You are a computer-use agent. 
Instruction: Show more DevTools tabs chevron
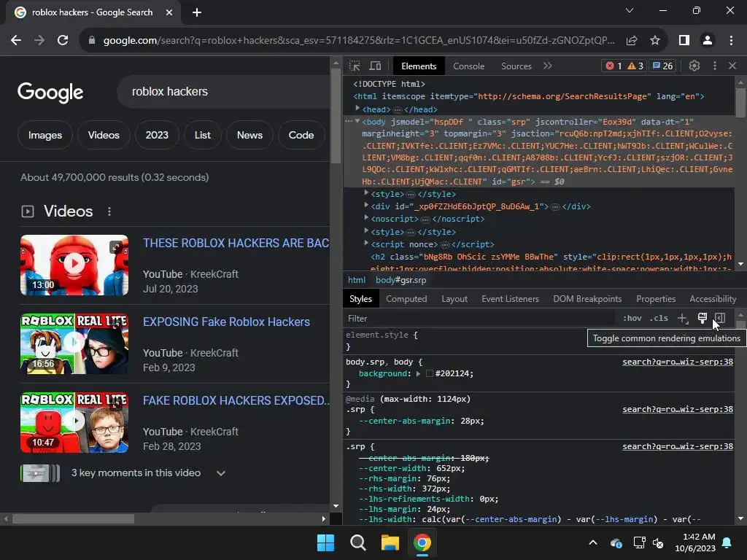point(547,66)
